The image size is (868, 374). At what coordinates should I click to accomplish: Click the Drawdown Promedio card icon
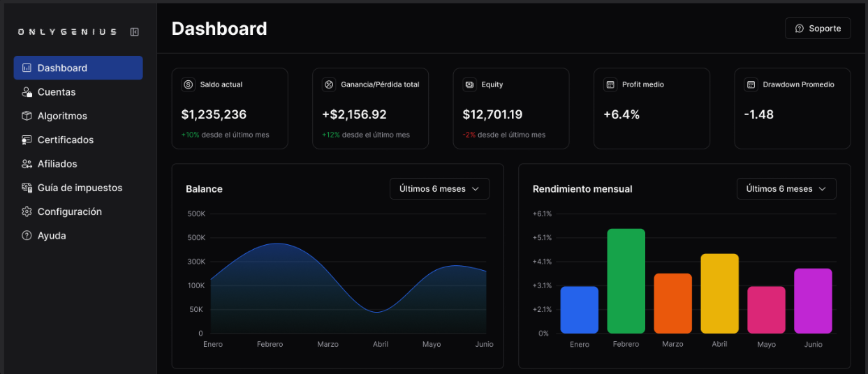tap(751, 84)
